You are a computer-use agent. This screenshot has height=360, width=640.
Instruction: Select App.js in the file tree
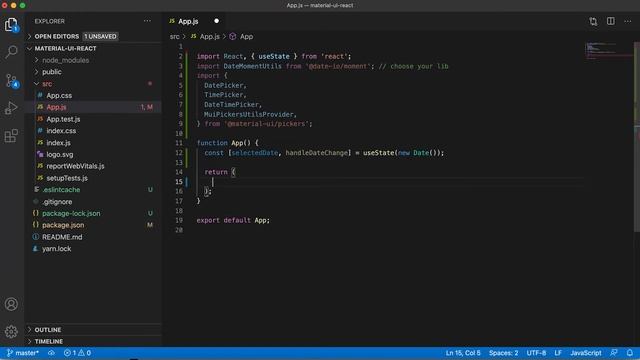pyautogui.click(x=94, y=107)
